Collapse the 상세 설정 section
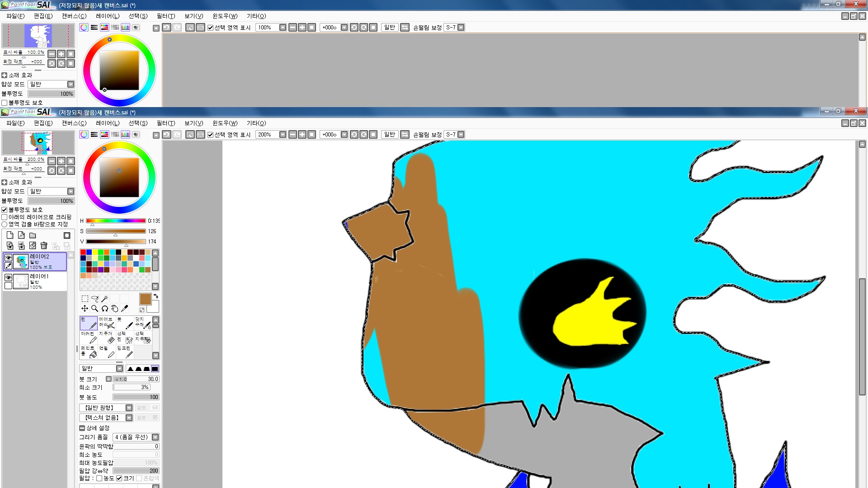 click(x=82, y=428)
